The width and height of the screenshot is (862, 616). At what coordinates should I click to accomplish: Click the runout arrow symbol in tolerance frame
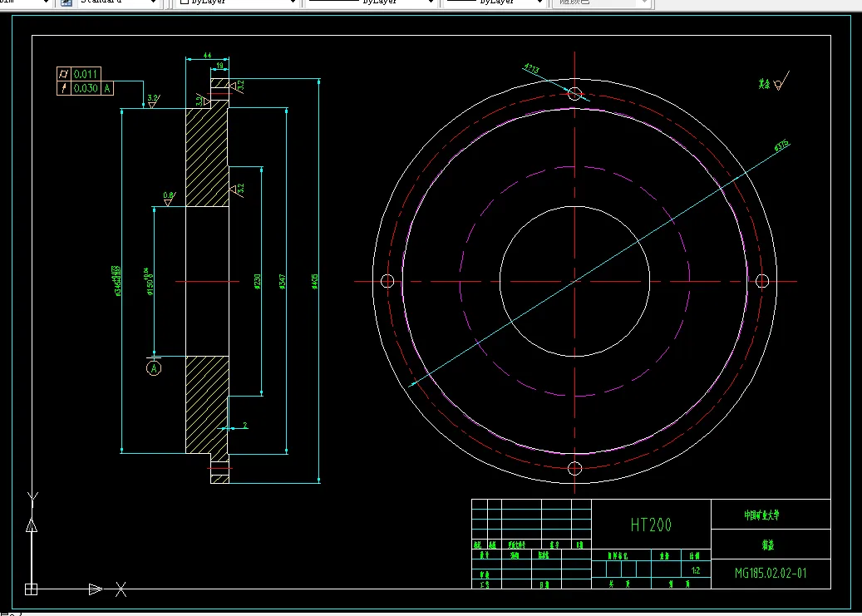(64, 88)
